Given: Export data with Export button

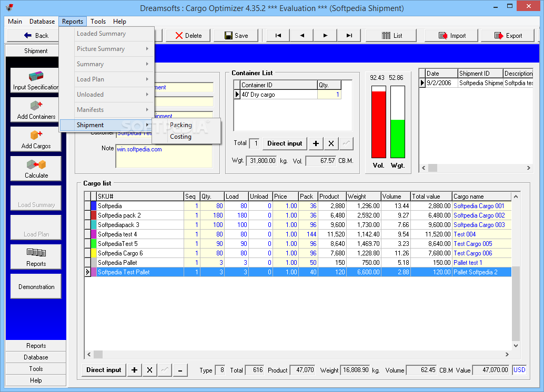Looking at the screenshot, I should click(x=508, y=35).
